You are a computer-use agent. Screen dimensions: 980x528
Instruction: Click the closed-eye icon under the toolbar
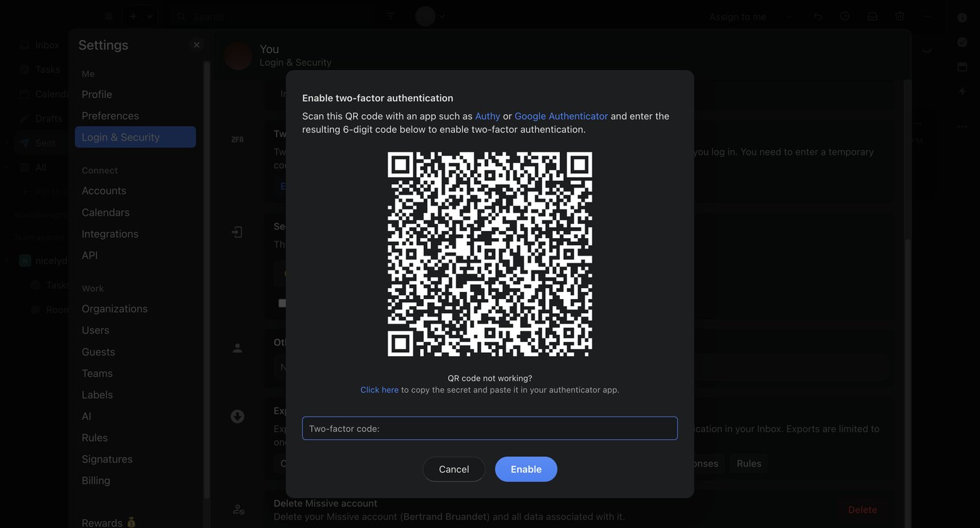927,51
